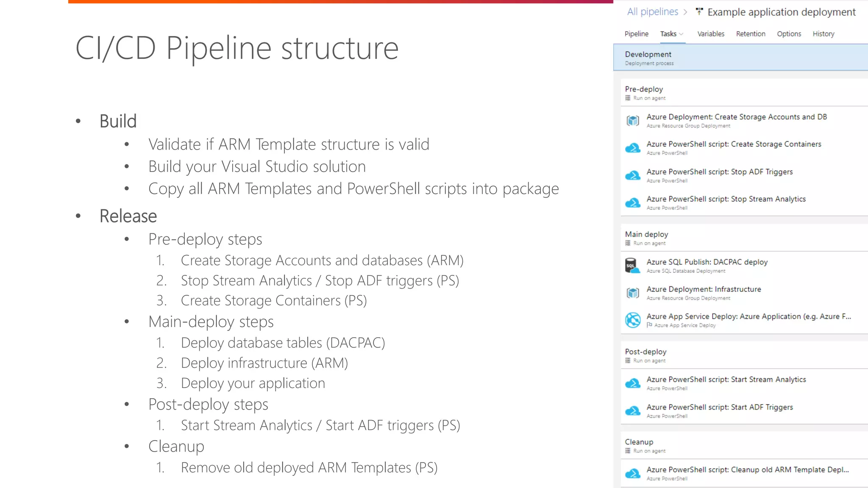
Task: Select task Stop Stream Analytics
Action: [744, 203]
